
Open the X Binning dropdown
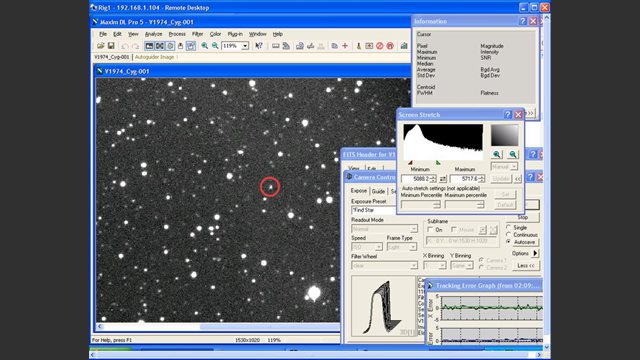point(442,266)
